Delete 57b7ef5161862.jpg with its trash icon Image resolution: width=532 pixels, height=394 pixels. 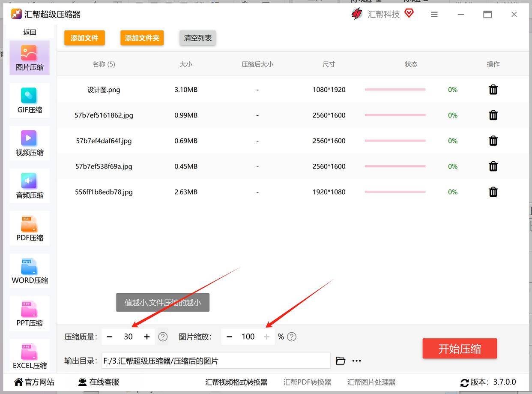click(493, 115)
